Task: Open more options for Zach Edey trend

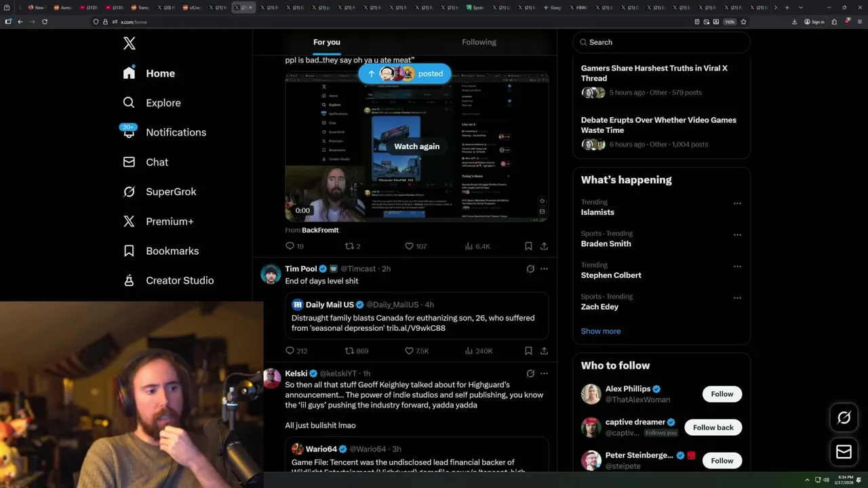Action: pos(737,298)
